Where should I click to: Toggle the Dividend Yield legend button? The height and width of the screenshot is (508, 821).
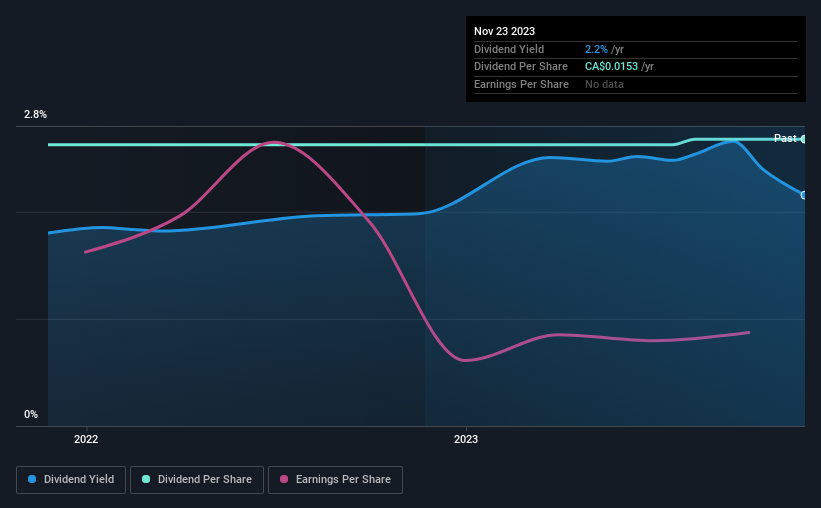pyautogui.click(x=71, y=480)
